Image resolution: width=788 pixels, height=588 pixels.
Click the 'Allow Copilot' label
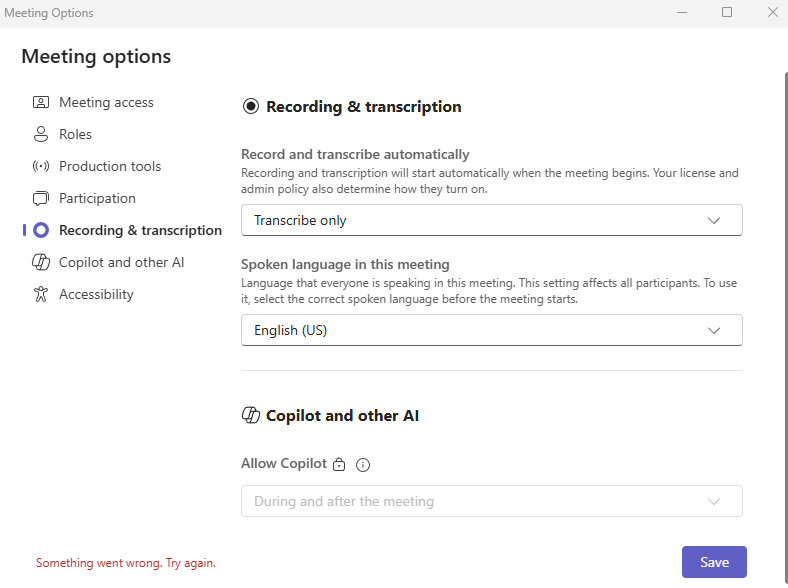point(284,463)
